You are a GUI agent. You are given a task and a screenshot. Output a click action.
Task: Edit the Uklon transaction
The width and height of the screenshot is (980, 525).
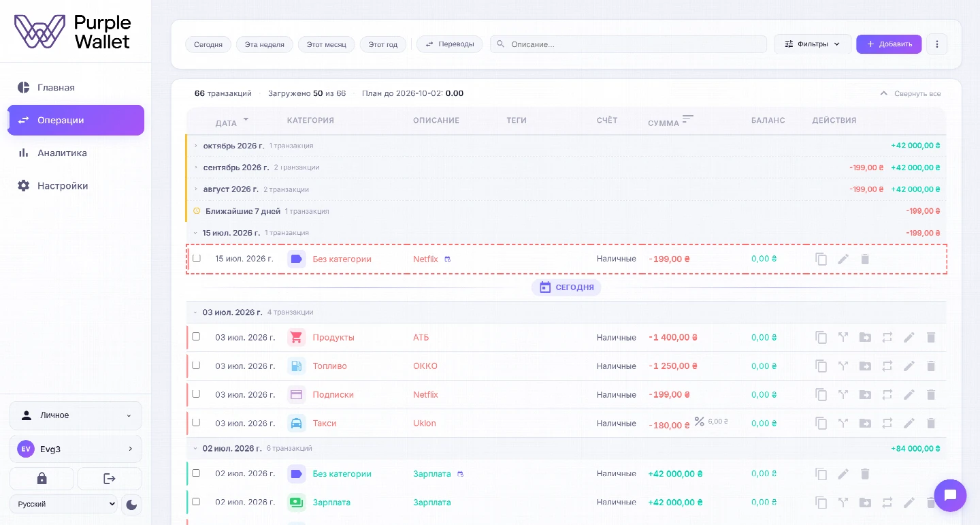[x=909, y=423]
